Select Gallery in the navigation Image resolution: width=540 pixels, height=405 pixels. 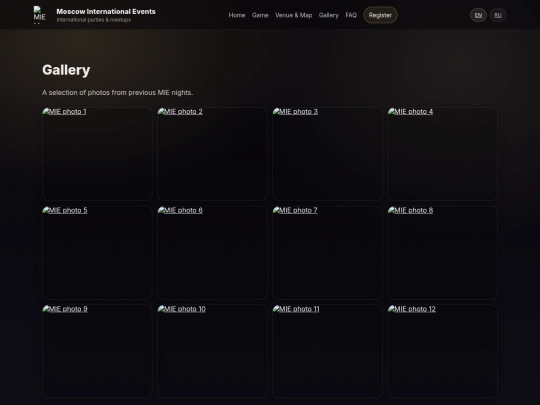(329, 15)
